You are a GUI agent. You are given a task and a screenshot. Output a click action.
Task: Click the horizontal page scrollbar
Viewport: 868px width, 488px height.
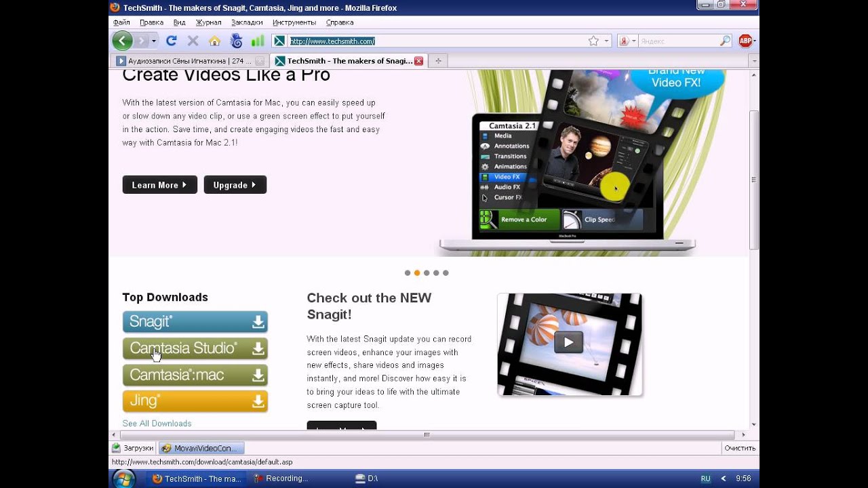coord(427,434)
